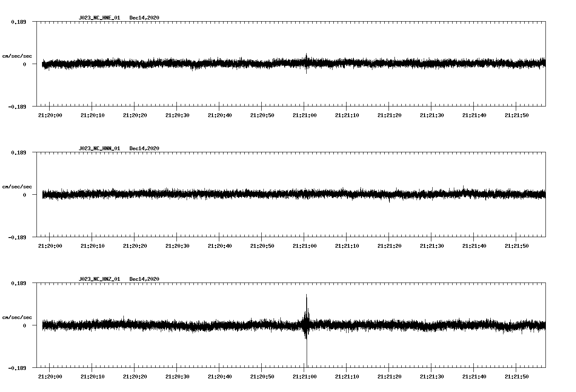Screen dimensions: 576x392
Task: Click the cm/sec/sec unit label on middle plot
Action: [x=17, y=186]
